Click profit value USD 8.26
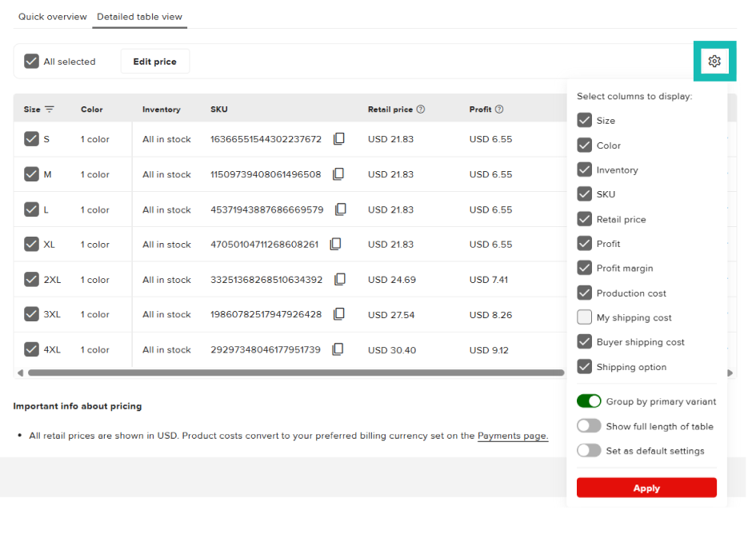Screen dimensions: 756x534 coord(490,315)
